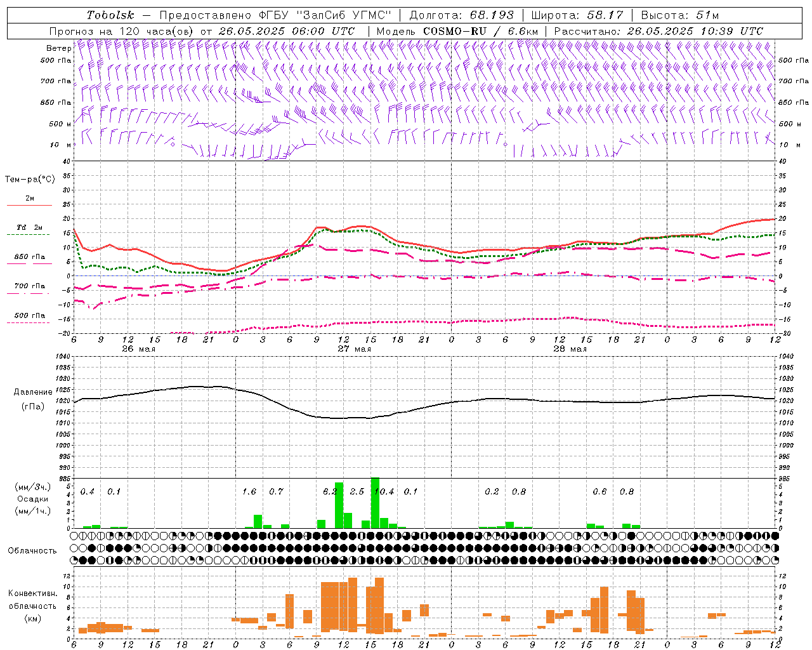This screenshot has width=812, height=650.
Task: Click the Конвективн. convective cloud label
Action: tap(33, 594)
